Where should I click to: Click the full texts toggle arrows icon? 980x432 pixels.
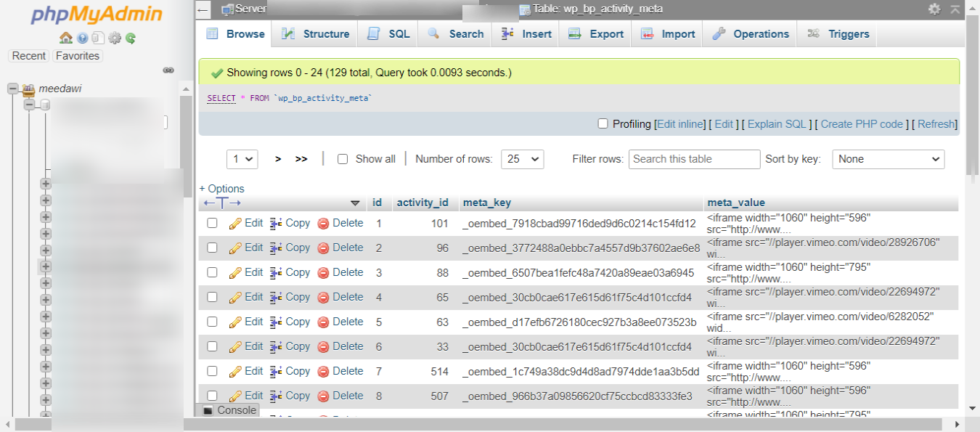pyautogui.click(x=222, y=203)
